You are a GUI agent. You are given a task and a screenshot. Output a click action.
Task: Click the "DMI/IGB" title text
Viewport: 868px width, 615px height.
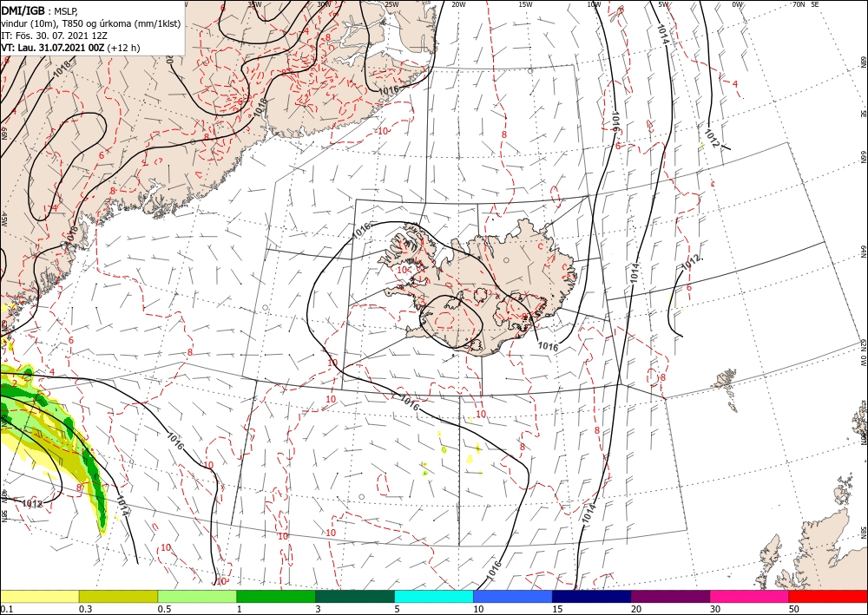pyautogui.click(x=25, y=10)
